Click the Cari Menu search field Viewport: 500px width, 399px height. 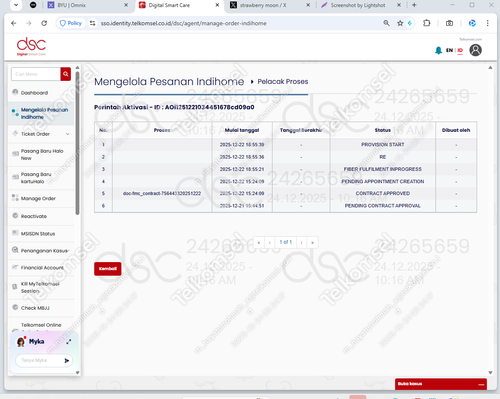(x=36, y=74)
